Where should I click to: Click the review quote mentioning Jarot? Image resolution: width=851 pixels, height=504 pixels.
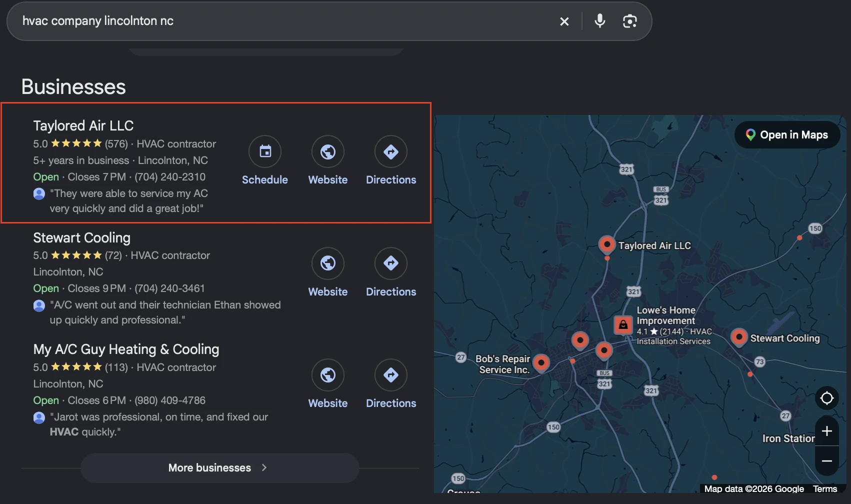(159, 424)
